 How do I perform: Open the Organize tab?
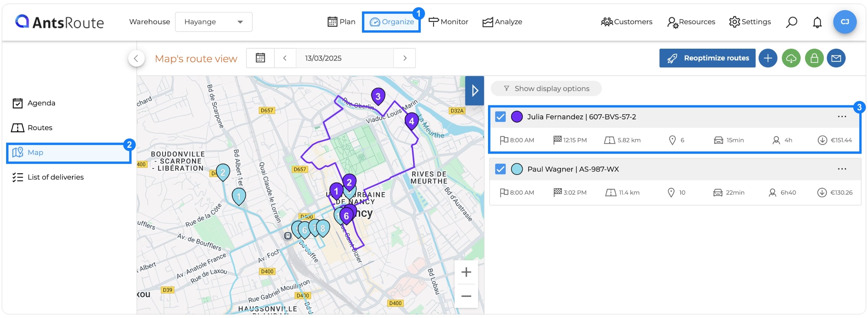click(392, 22)
